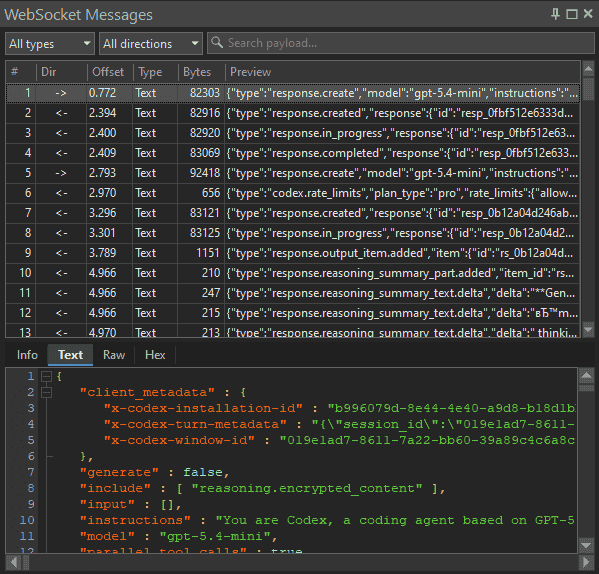Click the "instructions" key on line 10
Screen dimensions: 599x574
pyautogui.click(x=135, y=520)
